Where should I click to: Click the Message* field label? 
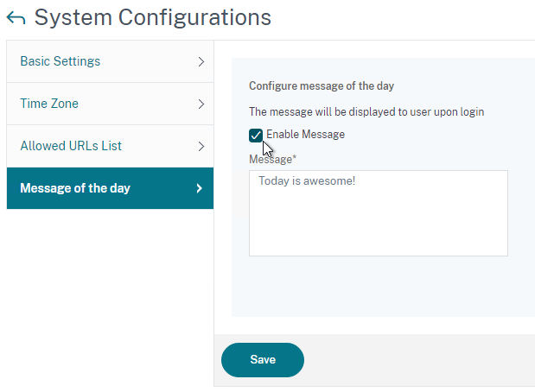coord(272,159)
